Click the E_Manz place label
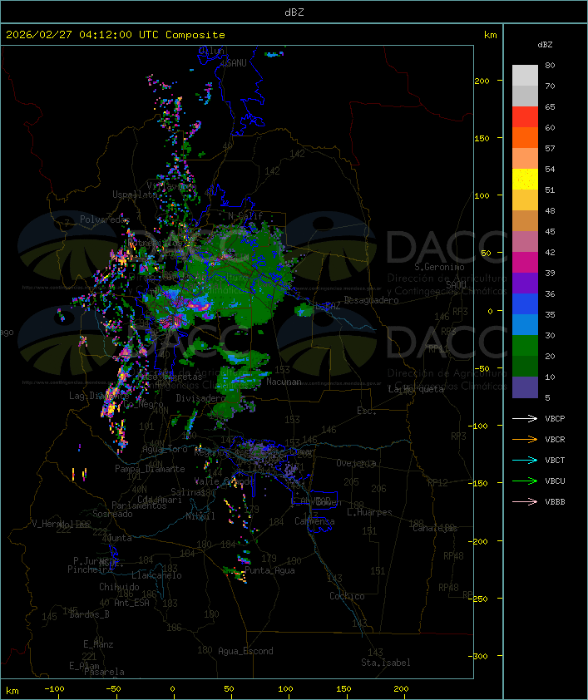This screenshot has width=588, height=700. [x=98, y=644]
